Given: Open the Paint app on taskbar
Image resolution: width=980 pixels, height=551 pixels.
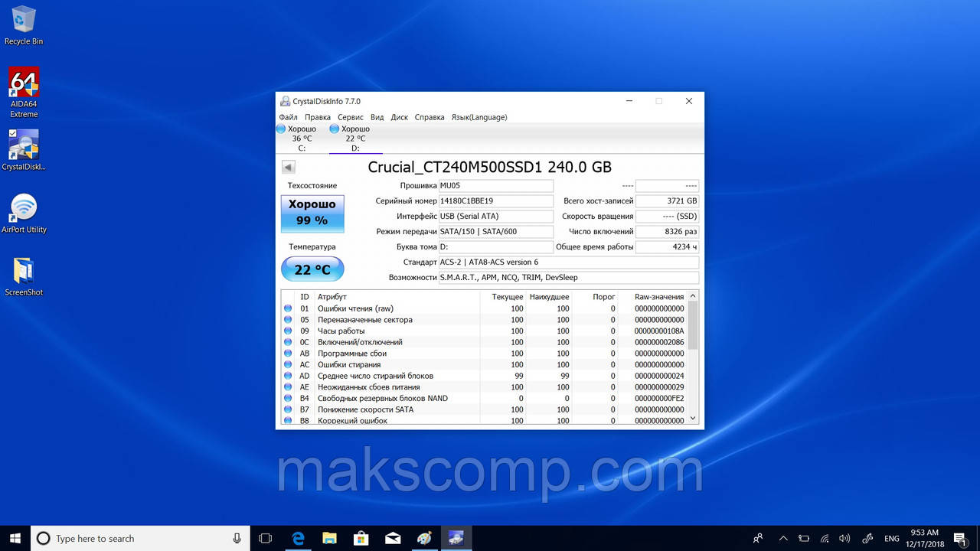Looking at the screenshot, I should point(424,538).
